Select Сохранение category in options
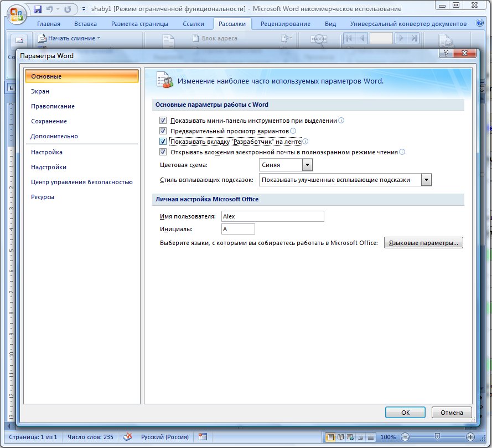This screenshot has height=448, width=492. 81,121
